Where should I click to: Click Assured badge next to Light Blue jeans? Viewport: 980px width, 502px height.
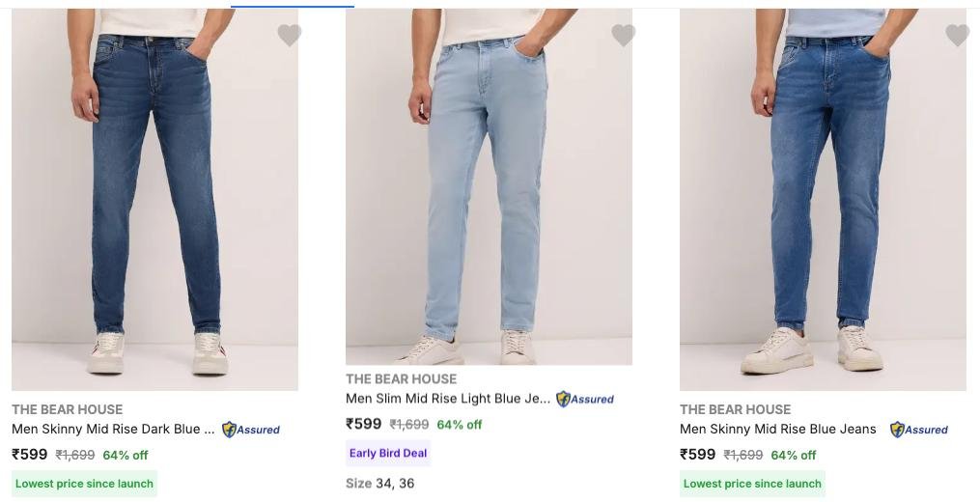[585, 399]
